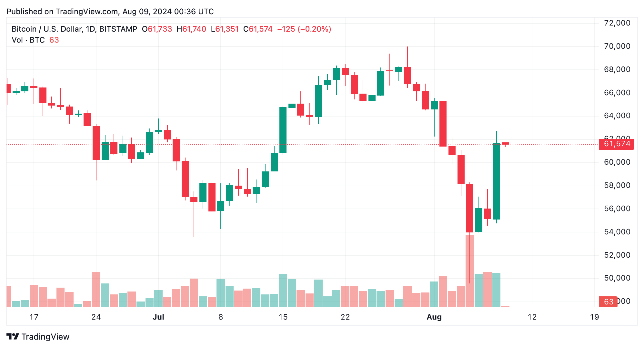Click the red 61,574 current price tag
644x348 pixels.
(x=616, y=144)
